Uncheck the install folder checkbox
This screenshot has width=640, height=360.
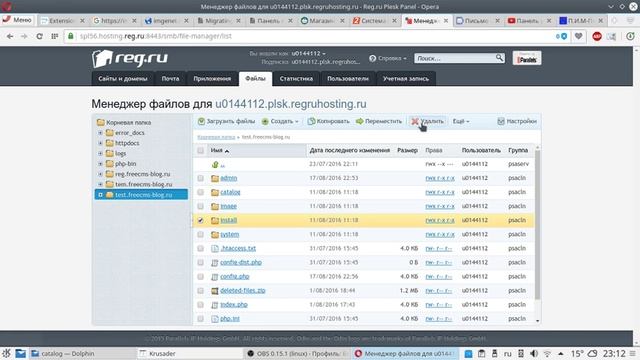[200, 220]
